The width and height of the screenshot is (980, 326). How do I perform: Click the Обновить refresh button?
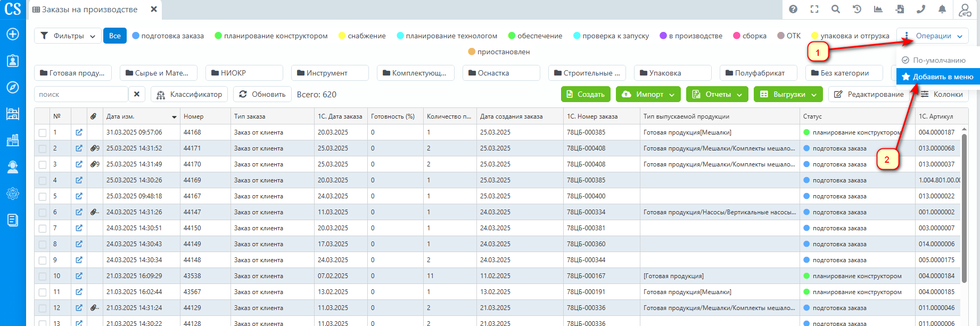[x=262, y=94]
